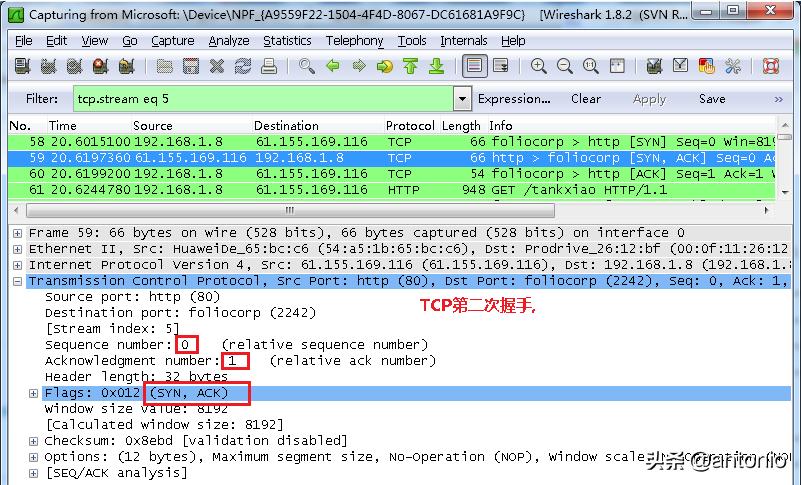
Task: Save the current filter
Action: click(x=712, y=99)
